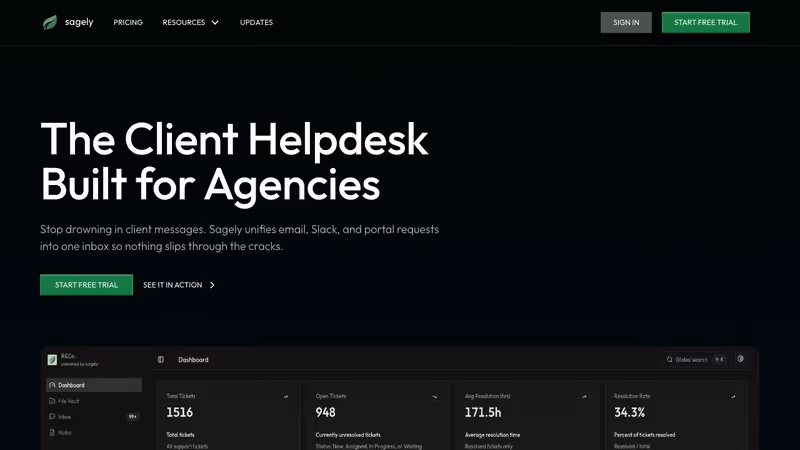Open Inbox in the preview sidebar
The image size is (800, 450).
[94, 417]
